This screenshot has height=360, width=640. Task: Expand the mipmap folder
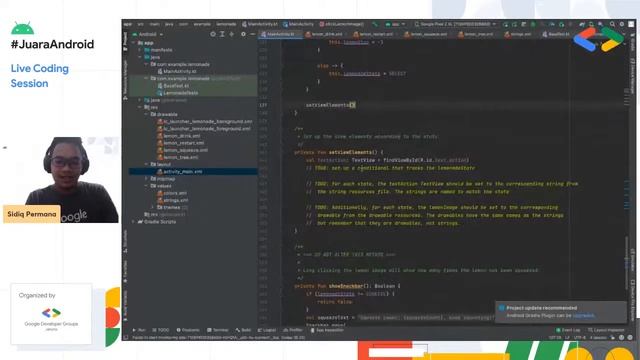[x=146, y=178]
